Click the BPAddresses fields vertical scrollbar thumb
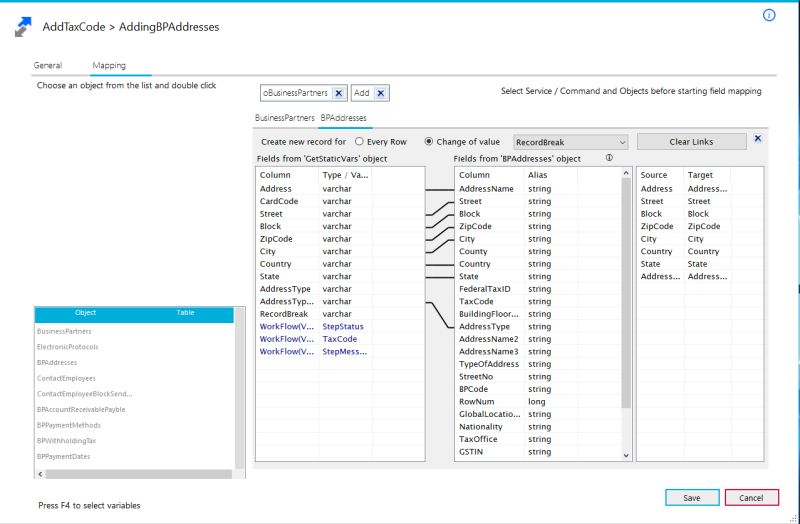The image size is (800, 524). point(626,293)
